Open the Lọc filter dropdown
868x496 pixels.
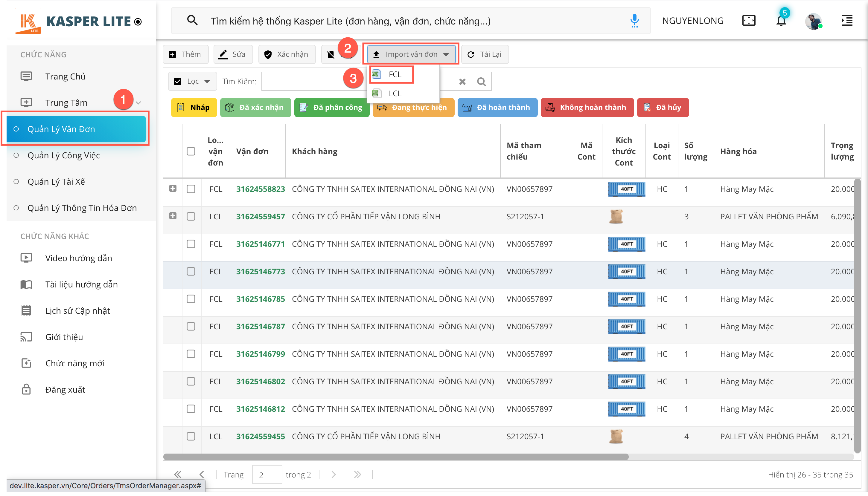(193, 81)
